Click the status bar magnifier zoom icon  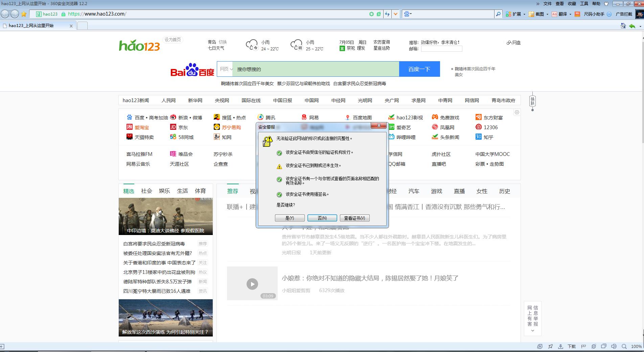624,346
